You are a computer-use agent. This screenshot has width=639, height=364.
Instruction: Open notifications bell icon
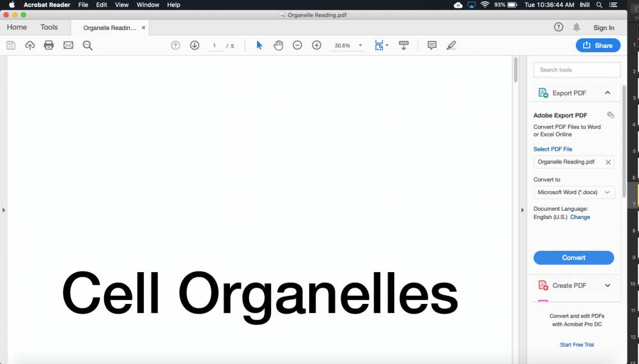click(576, 27)
